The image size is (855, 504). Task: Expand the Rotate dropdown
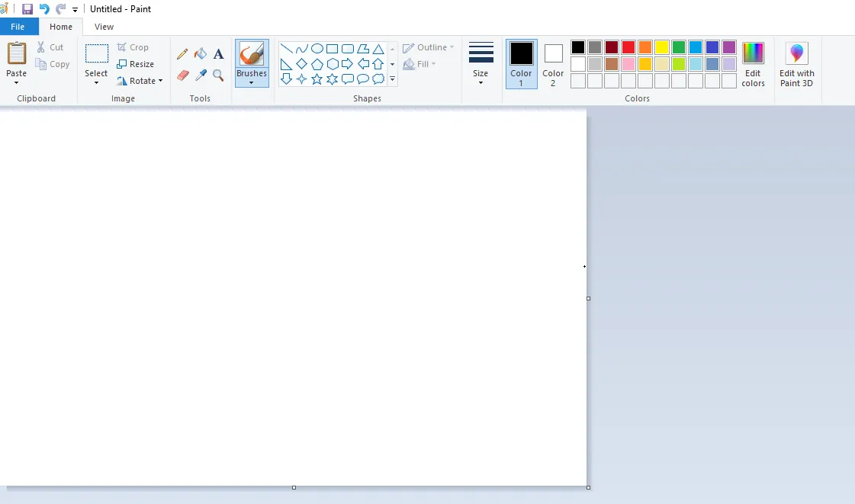pyautogui.click(x=160, y=81)
